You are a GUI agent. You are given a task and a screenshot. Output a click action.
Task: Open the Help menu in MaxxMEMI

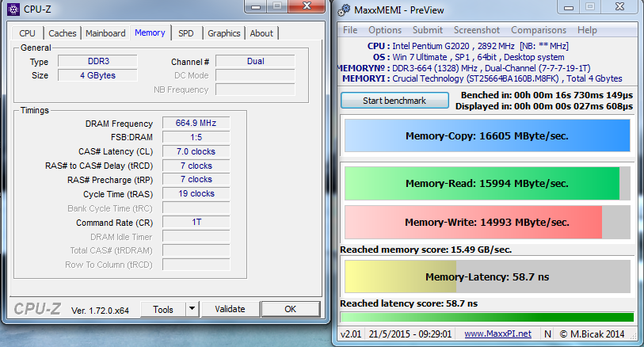(587, 30)
